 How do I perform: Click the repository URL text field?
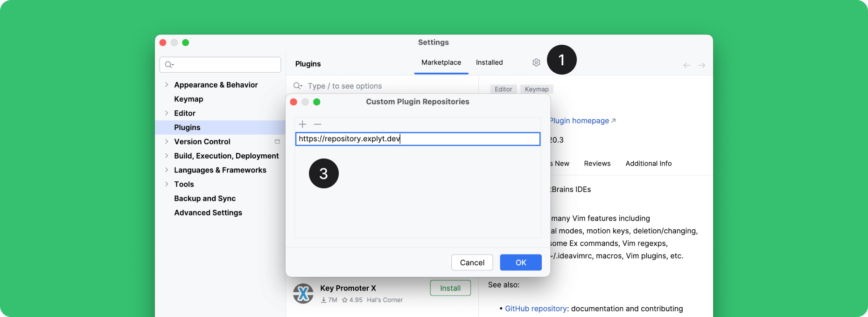point(418,139)
